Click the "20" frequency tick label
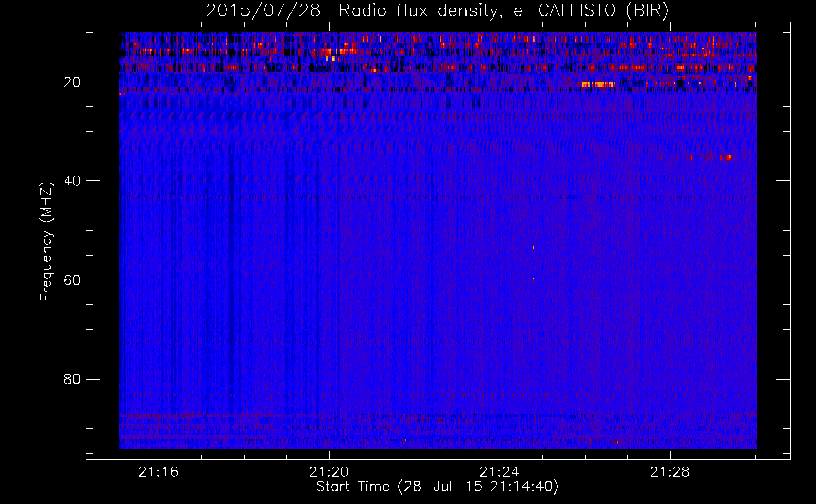816x504 pixels. point(73,82)
